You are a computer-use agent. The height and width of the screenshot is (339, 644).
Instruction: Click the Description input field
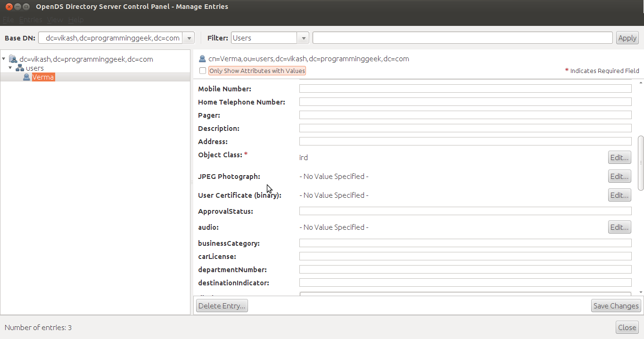pos(465,128)
